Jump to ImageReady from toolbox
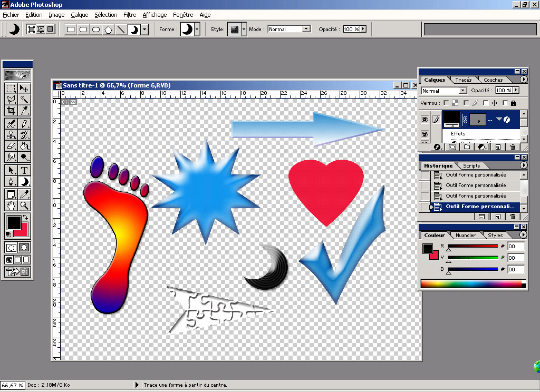This screenshot has height=392, width=540. tap(17, 272)
